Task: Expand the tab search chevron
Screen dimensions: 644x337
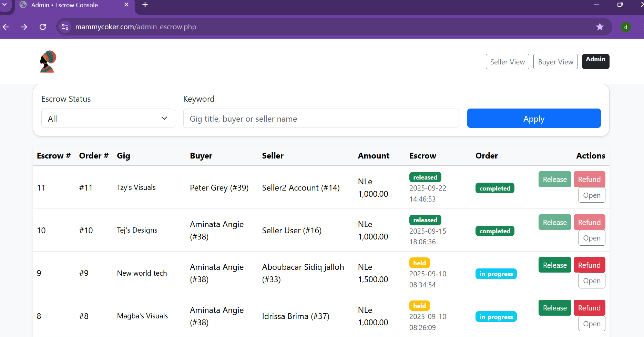Action: tap(5, 5)
